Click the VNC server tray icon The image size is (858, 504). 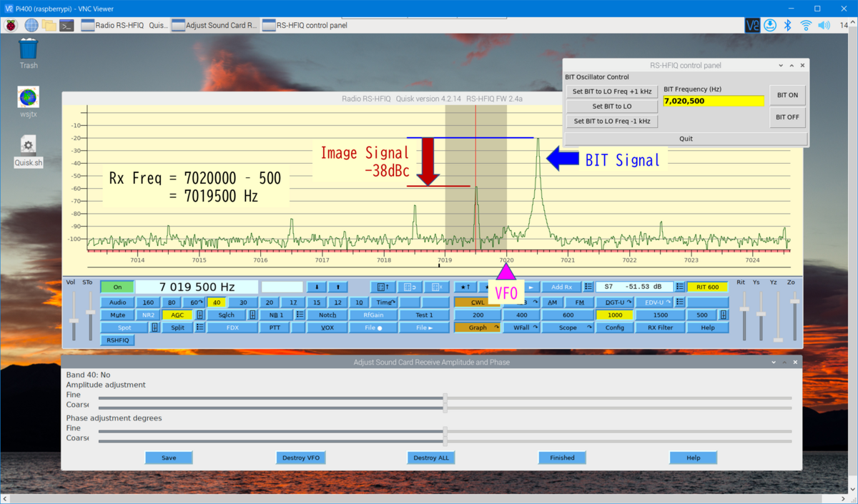coord(752,25)
